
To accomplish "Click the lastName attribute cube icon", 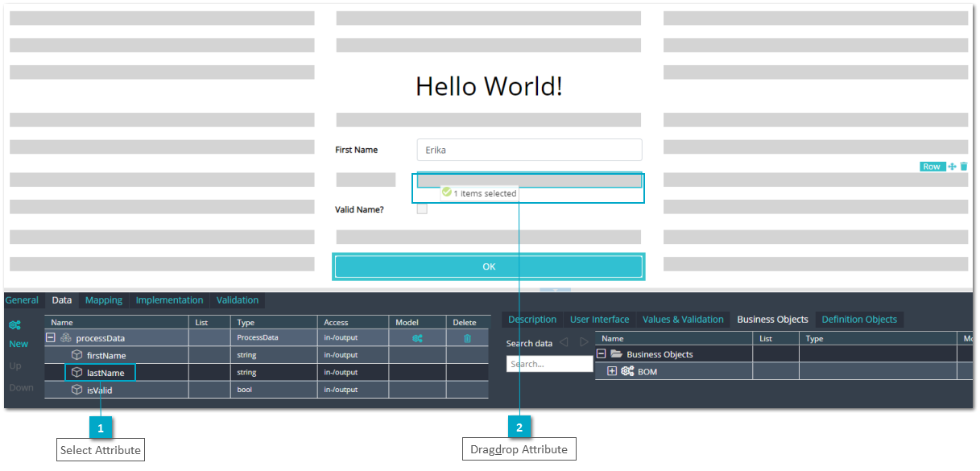I will pos(77,373).
